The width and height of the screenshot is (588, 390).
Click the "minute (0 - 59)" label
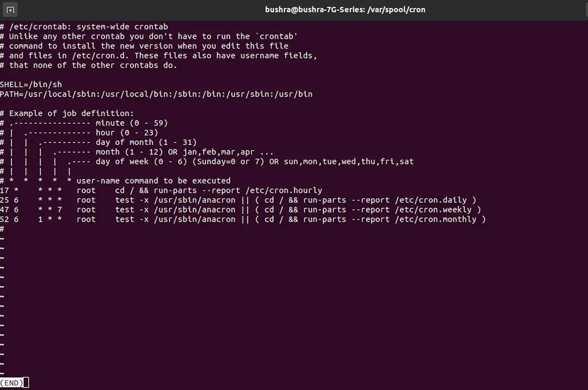point(132,123)
